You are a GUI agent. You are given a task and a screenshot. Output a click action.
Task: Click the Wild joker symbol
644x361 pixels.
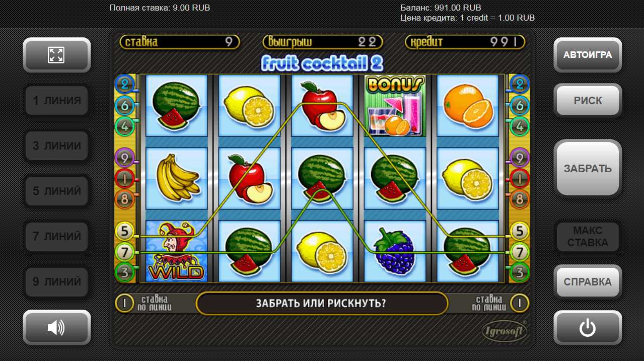tap(176, 251)
